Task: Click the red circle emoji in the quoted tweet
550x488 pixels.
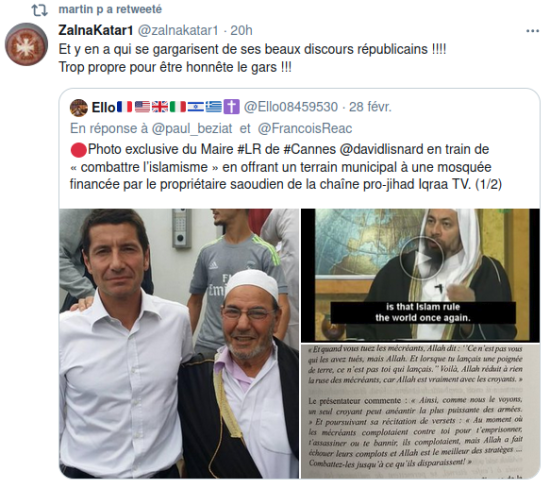Action: (79, 150)
